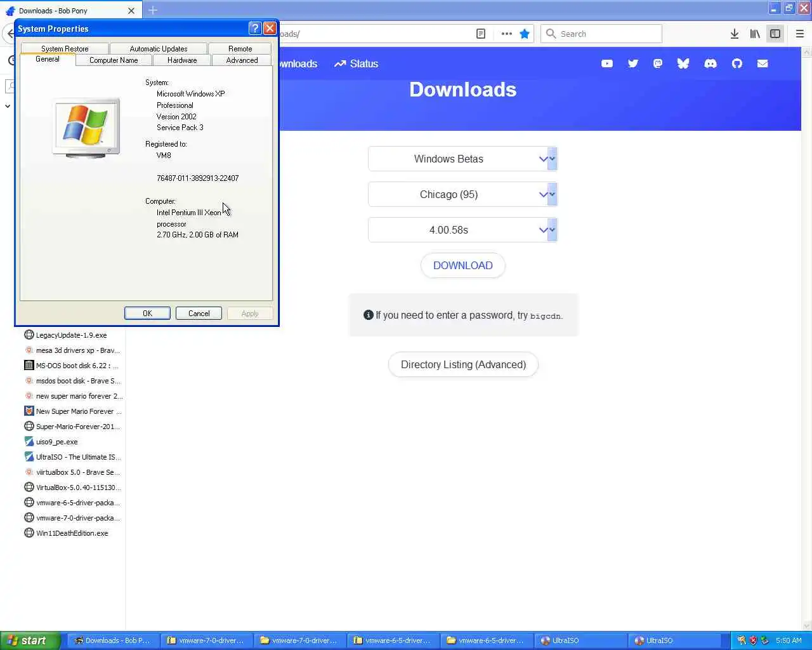Click the security shield tray icon
Screen dimensions: 812x650
(753, 640)
